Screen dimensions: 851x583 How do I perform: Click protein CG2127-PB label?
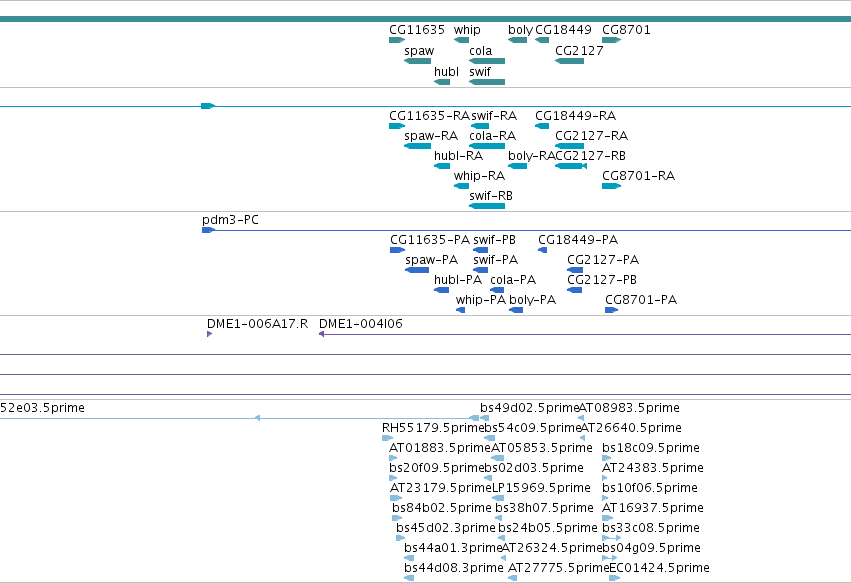602,280
